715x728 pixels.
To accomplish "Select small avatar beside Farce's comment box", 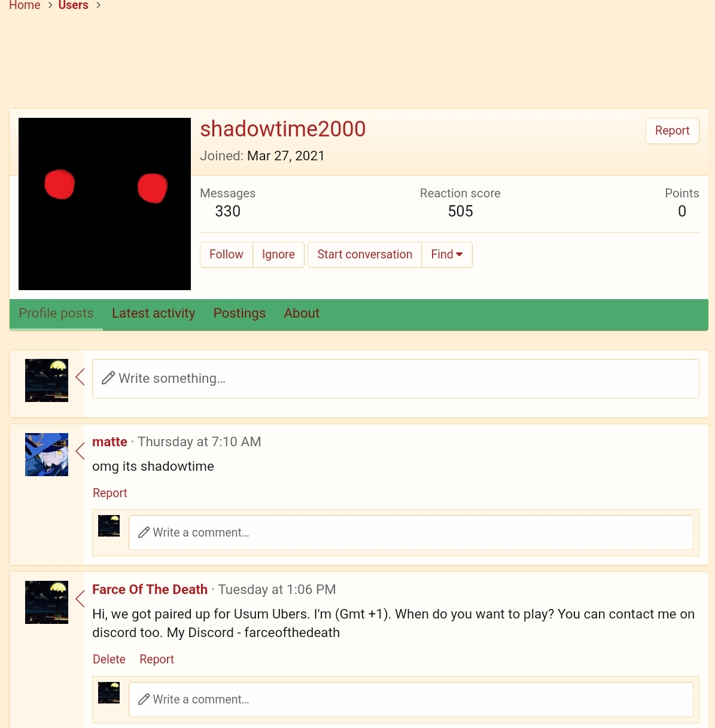I will 109,693.
